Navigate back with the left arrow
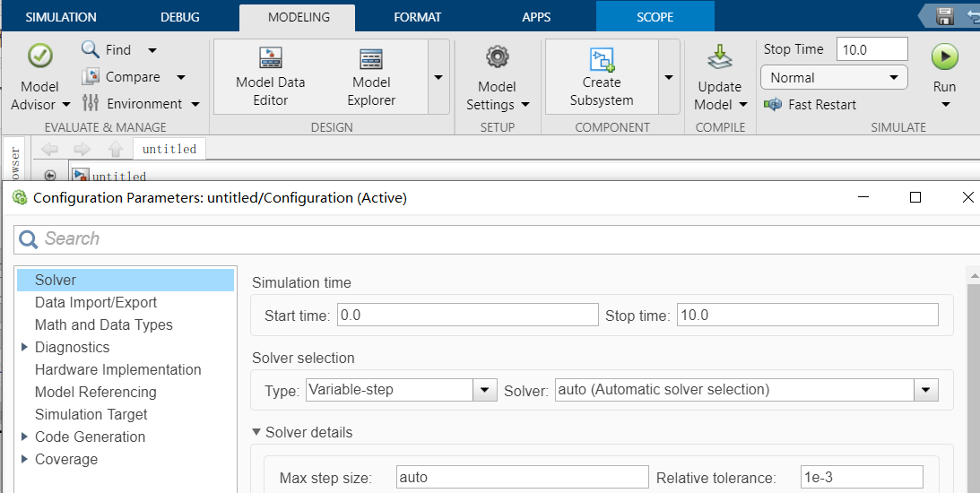Image resolution: width=980 pixels, height=493 pixels. pyautogui.click(x=49, y=150)
